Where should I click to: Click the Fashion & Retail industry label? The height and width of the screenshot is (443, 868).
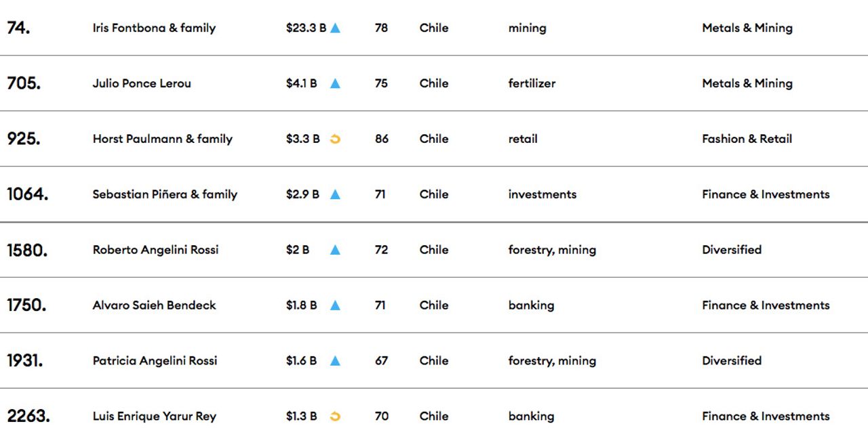pos(747,140)
